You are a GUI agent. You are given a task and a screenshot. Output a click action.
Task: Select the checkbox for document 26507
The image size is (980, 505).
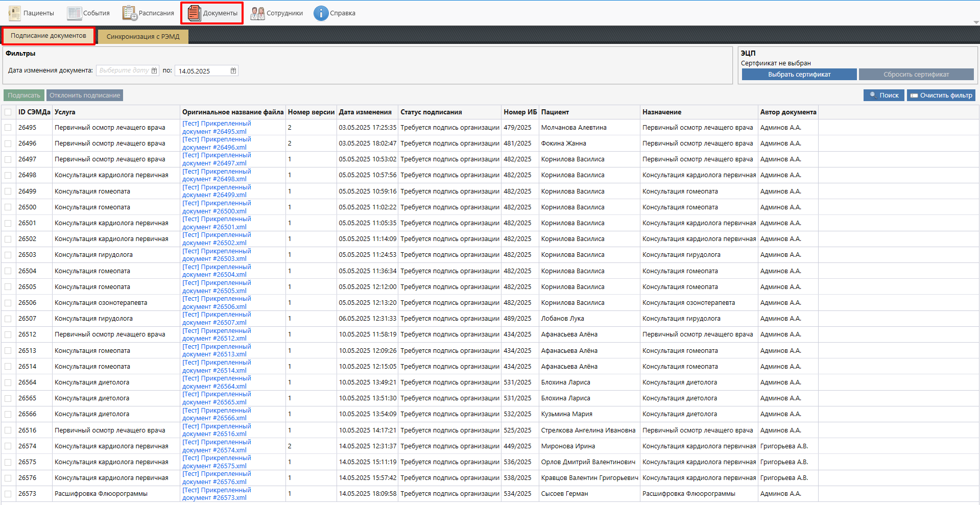click(x=8, y=319)
